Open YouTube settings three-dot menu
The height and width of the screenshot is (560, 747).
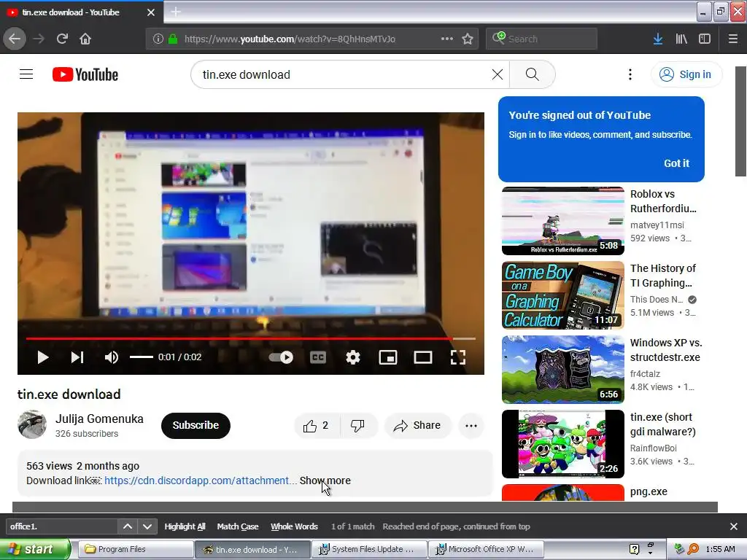point(630,74)
